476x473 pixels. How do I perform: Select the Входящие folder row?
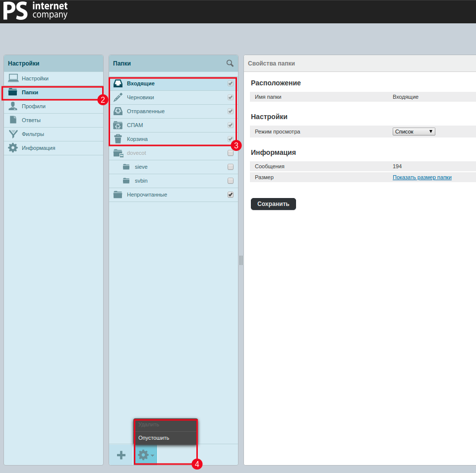(174, 83)
